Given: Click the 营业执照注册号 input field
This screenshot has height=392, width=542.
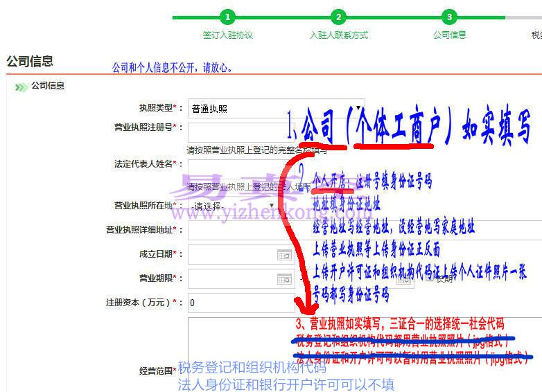Looking at the screenshot, I should [x=236, y=132].
